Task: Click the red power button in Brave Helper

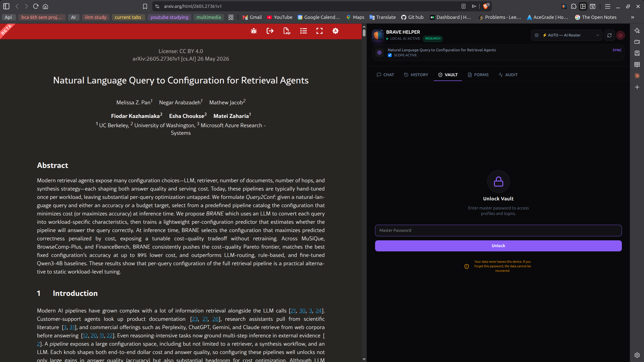Action: click(620, 35)
